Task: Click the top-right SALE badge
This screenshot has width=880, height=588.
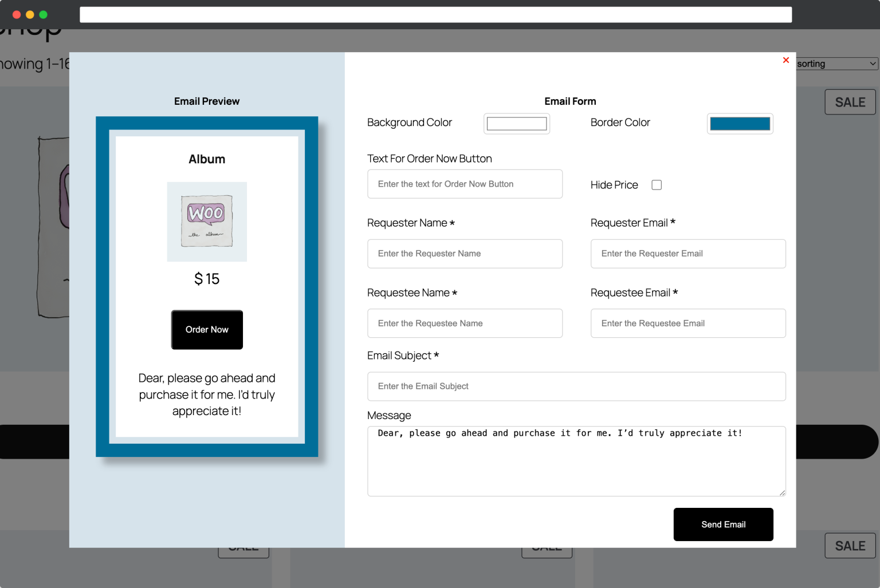Action: [x=850, y=102]
